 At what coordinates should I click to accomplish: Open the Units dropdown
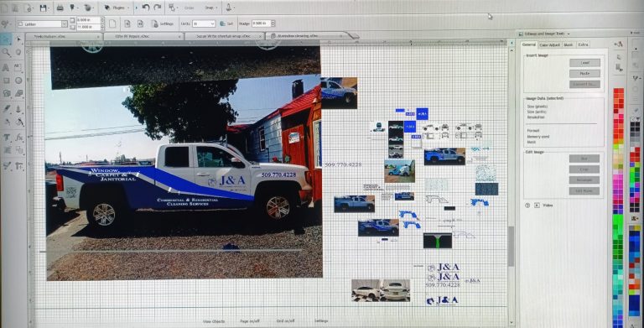204,23
